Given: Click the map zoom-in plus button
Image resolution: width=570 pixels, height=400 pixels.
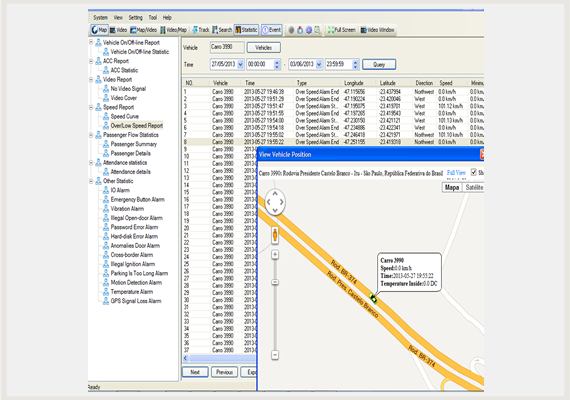Looking at the screenshot, I should (275, 255).
